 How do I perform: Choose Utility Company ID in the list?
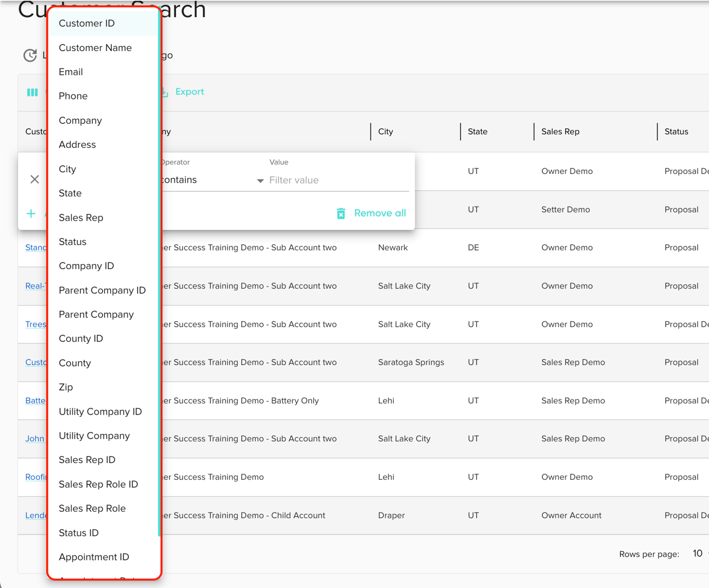(x=104, y=411)
